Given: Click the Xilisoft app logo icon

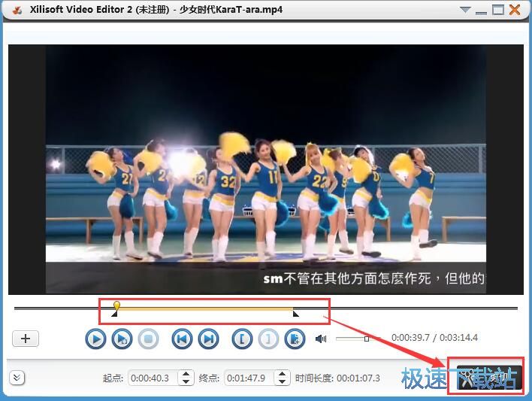Looking at the screenshot, I should coord(17,11).
